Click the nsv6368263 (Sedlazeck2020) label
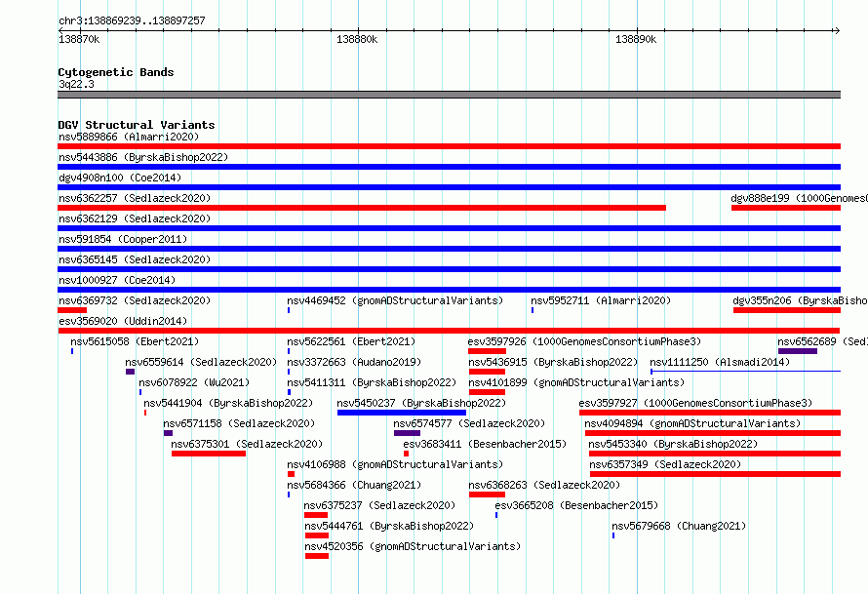Screen dimensions: 868x594 tap(544, 485)
